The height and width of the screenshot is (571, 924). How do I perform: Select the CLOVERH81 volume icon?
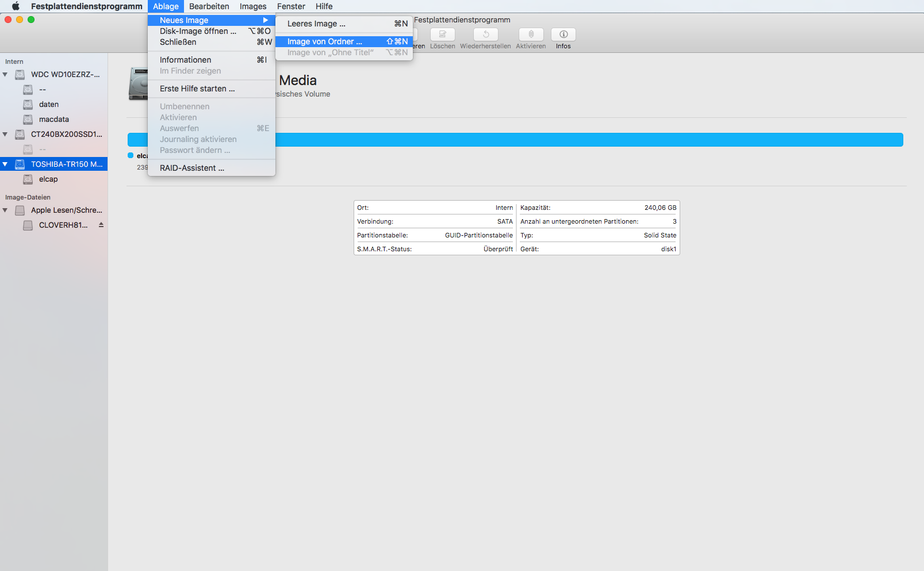pos(28,225)
